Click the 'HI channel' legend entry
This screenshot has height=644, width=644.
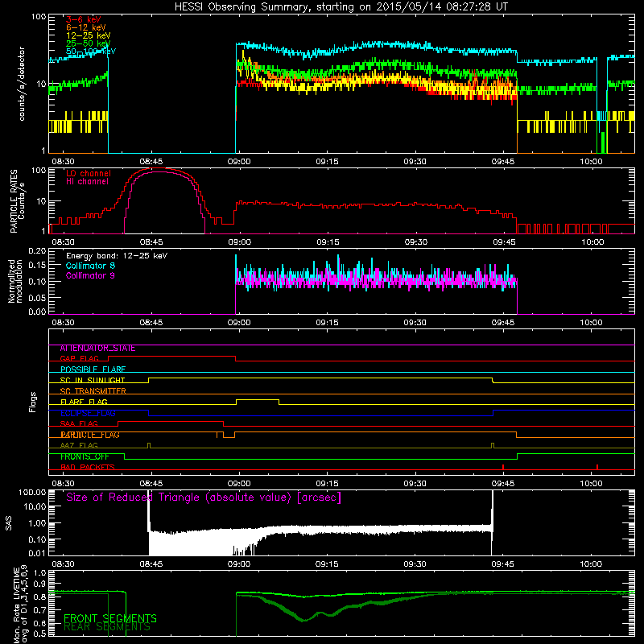pyautogui.click(x=87, y=182)
